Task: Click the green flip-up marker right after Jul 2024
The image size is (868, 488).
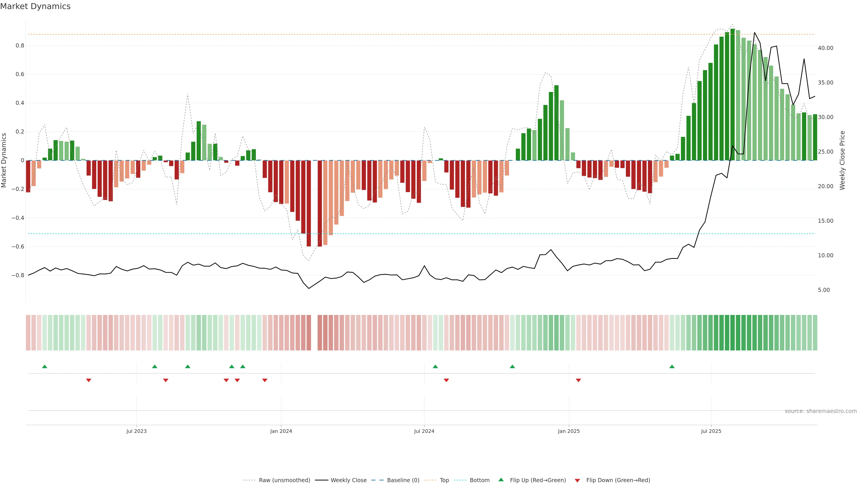Action: (435, 366)
